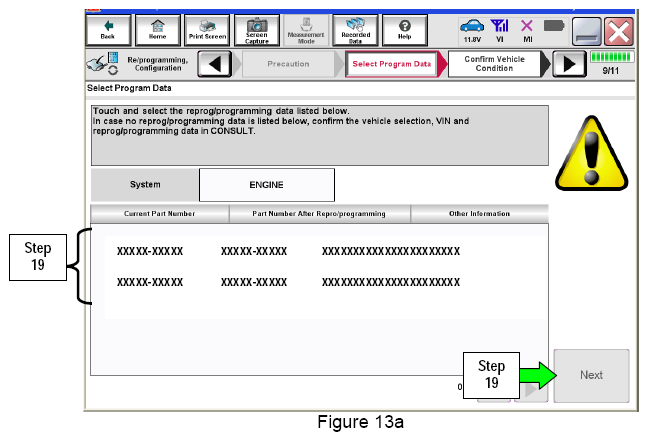Click the Next button
The image size is (648, 441).
coord(591,375)
